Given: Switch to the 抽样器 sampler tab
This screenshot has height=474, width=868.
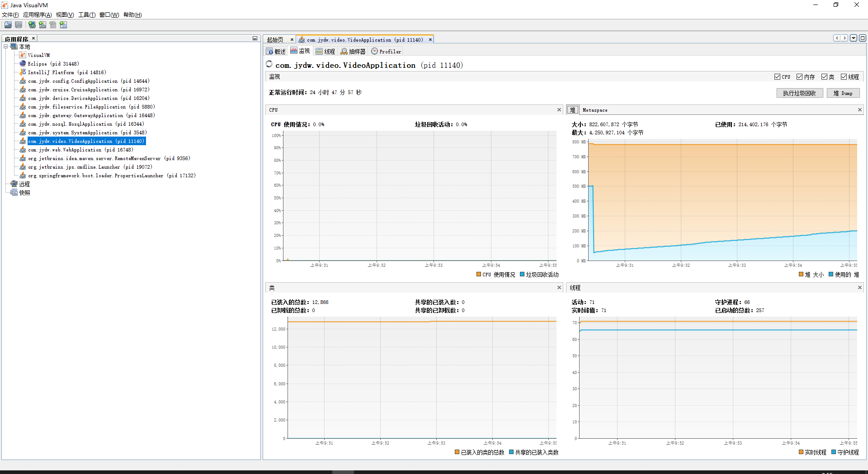Looking at the screenshot, I should 353,52.
